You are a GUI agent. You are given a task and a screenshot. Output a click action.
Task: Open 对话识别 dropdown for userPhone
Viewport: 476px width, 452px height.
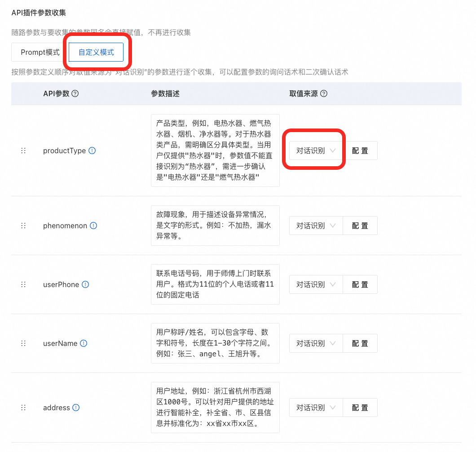tap(316, 284)
